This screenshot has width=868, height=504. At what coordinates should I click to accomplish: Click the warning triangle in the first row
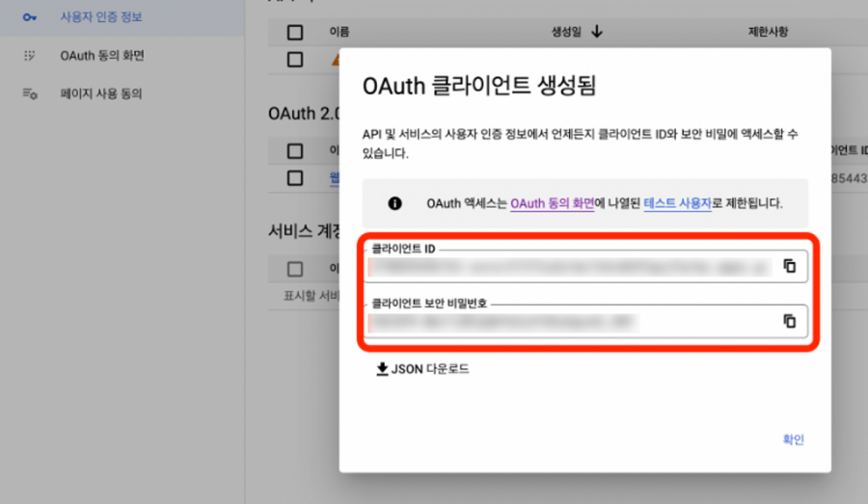(334, 60)
